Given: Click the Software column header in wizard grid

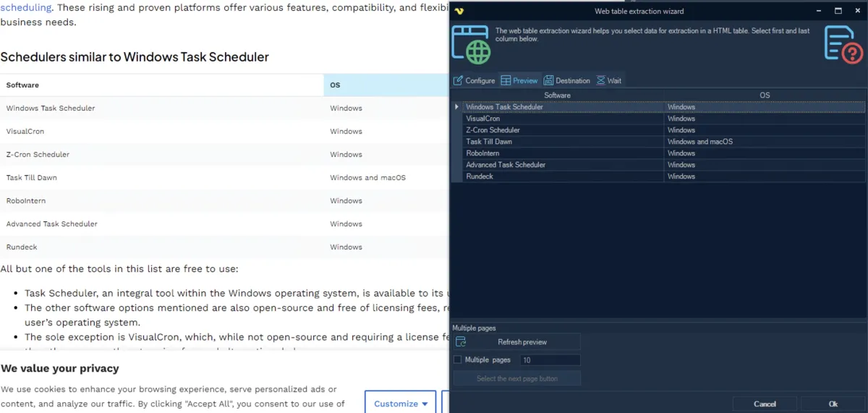Looking at the screenshot, I should click(557, 95).
